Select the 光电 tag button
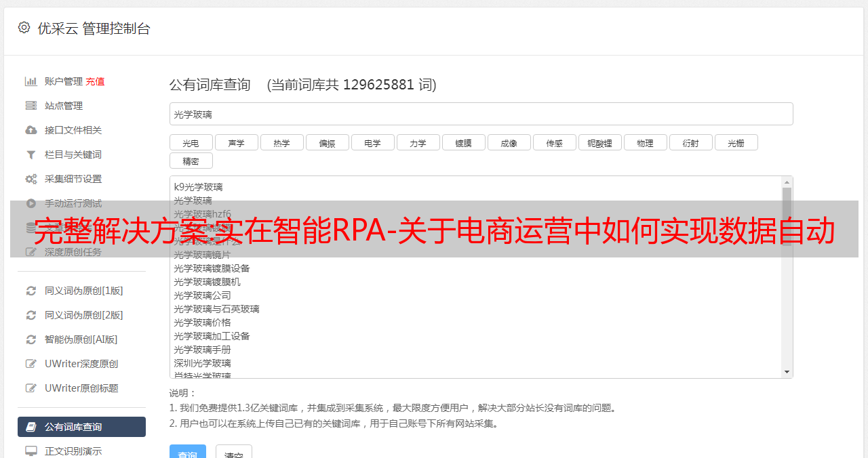Screen dimensions: 868x458 point(191,142)
